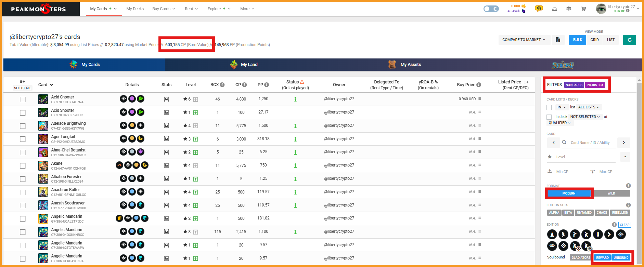
Task: Select the Modern format filter
Action: coord(569,193)
